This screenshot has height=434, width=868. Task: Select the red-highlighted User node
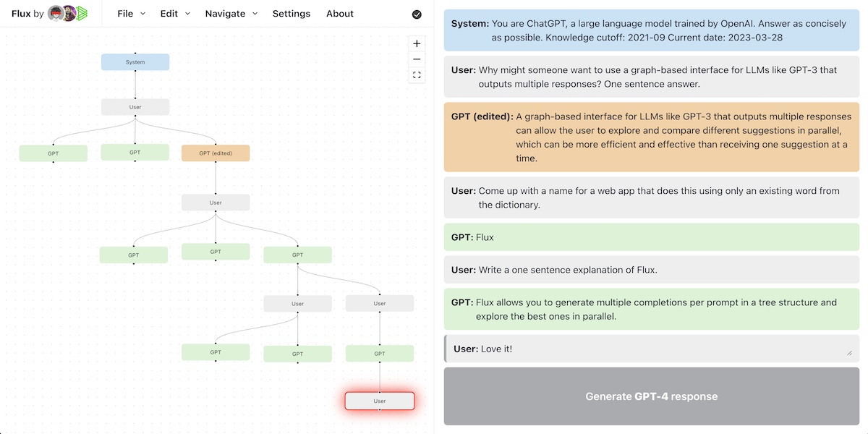(x=380, y=401)
